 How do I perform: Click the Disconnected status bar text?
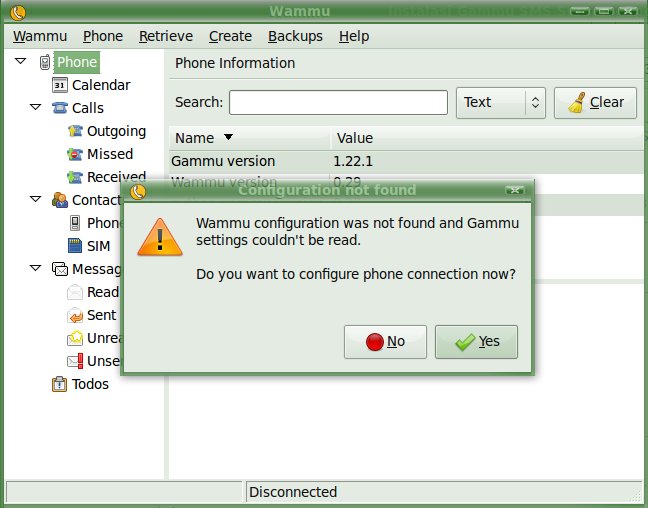[293, 492]
